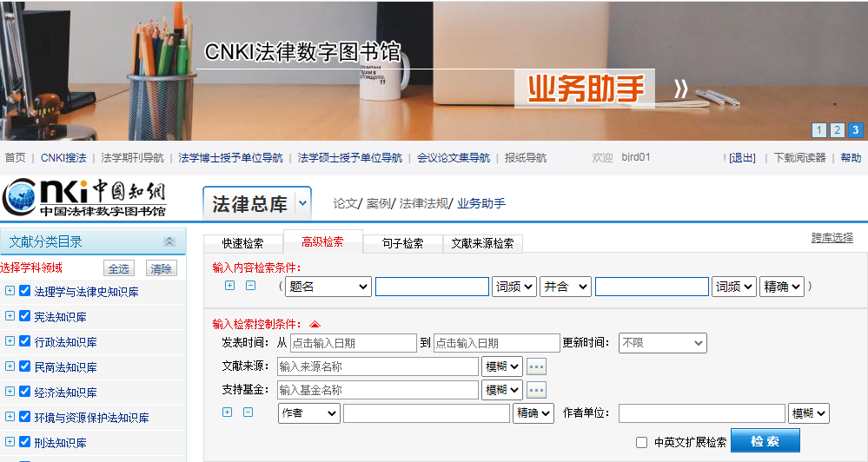Open the 下载阅读器 link
Viewport: 868px width, 462px height.
point(800,158)
